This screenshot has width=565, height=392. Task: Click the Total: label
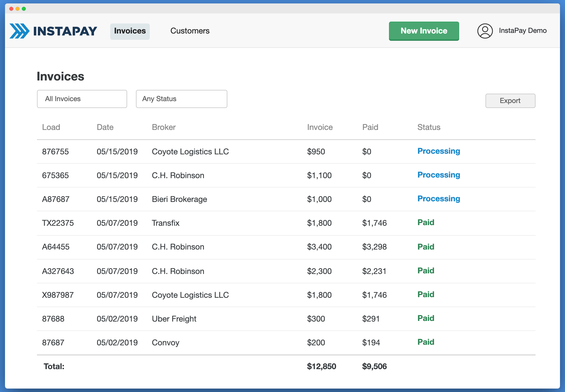[54, 366]
